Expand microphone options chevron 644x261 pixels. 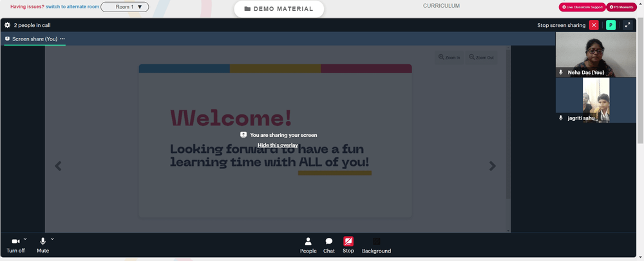(x=52, y=239)
